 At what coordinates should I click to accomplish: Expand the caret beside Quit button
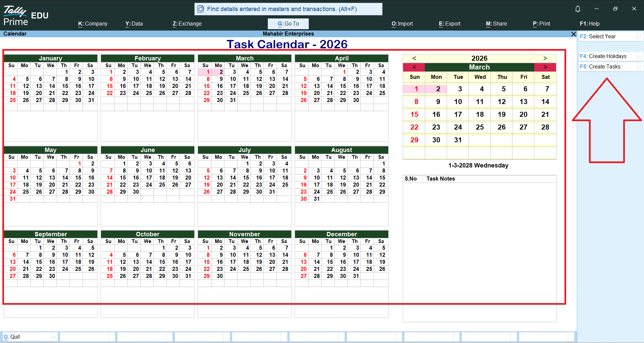point(54,337)
